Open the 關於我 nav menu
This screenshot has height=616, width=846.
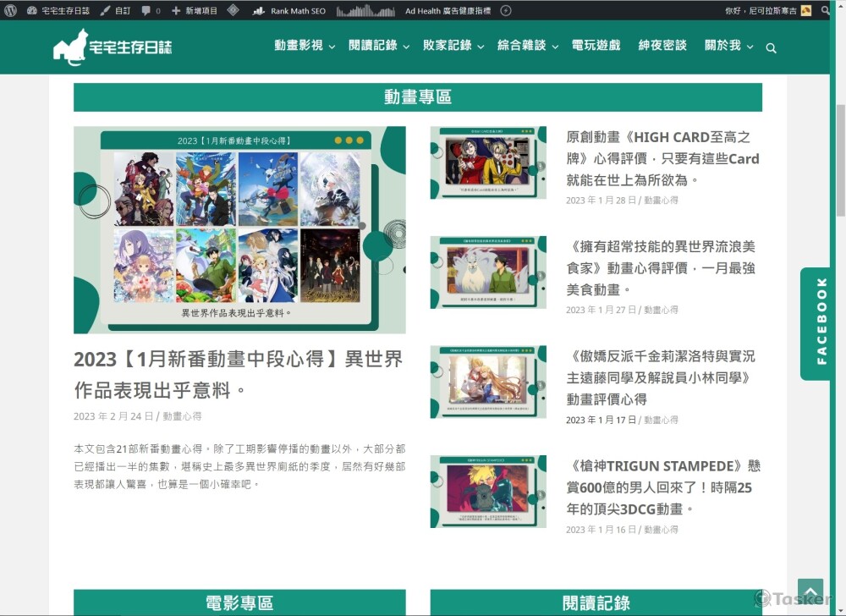click(x=723, y=46)
